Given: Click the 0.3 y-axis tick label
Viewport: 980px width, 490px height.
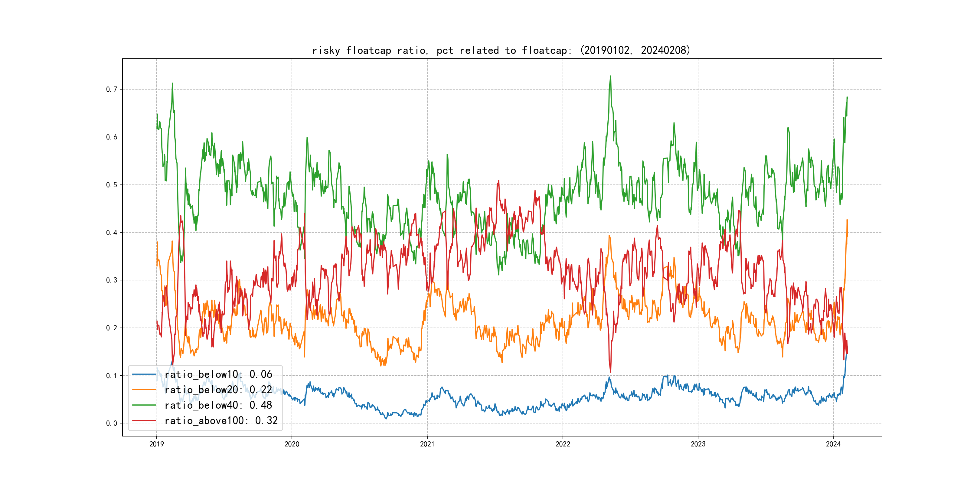Looking at the screenshot, I should (x=112, y=280).
